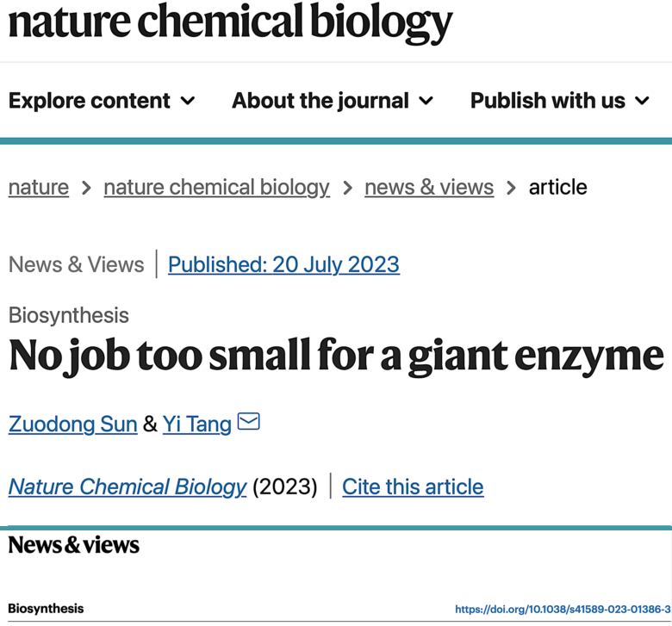
Task: Open the Publish with us menu
Action: pos(548,101)
